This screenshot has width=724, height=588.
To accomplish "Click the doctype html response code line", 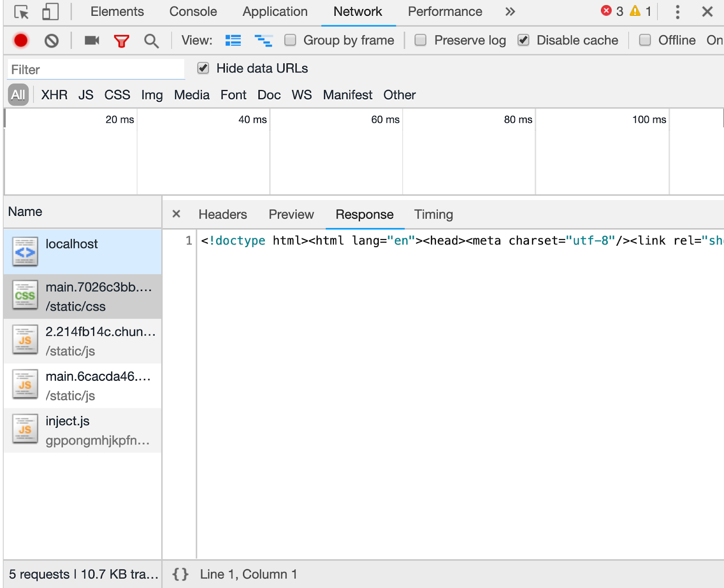I will (462, 240).
